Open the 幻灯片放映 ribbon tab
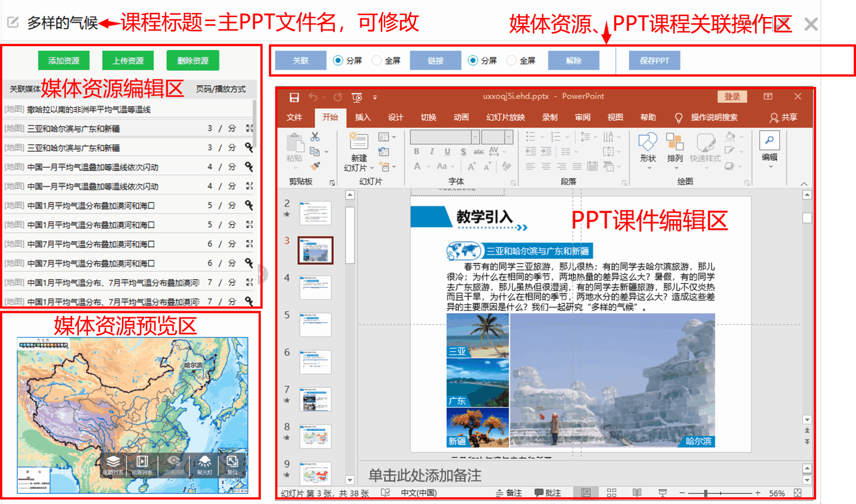 coord(505,117)
